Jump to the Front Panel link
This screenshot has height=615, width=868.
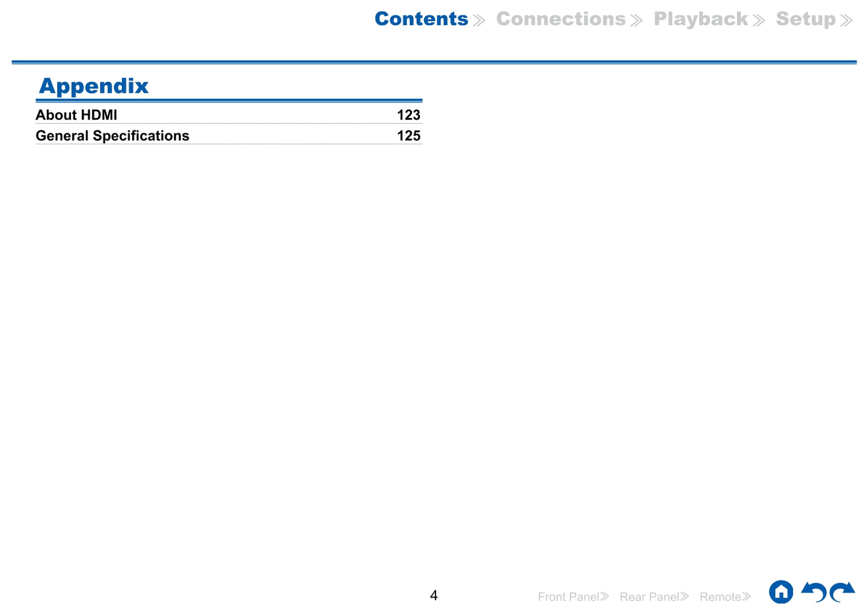[568, 597]
